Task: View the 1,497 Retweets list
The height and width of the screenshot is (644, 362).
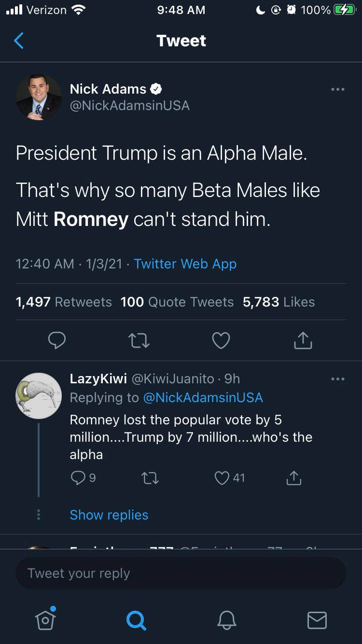Action: point(64,302)
